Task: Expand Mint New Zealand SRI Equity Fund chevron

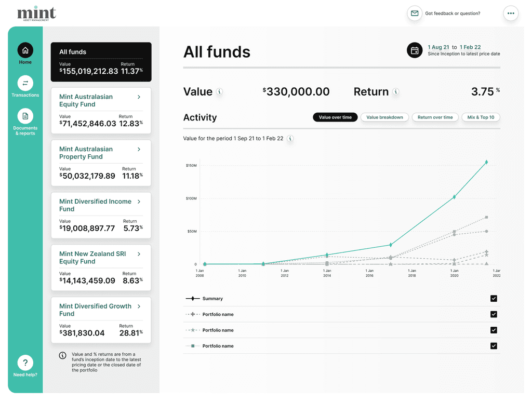Action: point(139,254)
